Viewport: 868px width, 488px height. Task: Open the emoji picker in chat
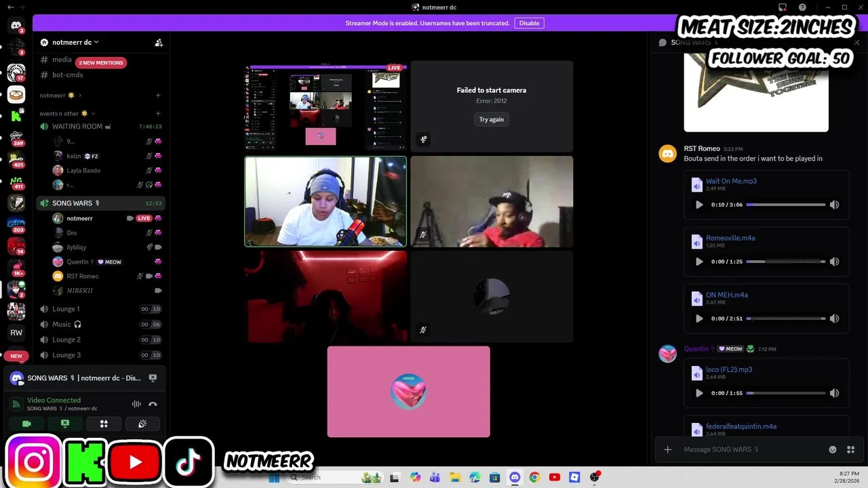[833, 449]
